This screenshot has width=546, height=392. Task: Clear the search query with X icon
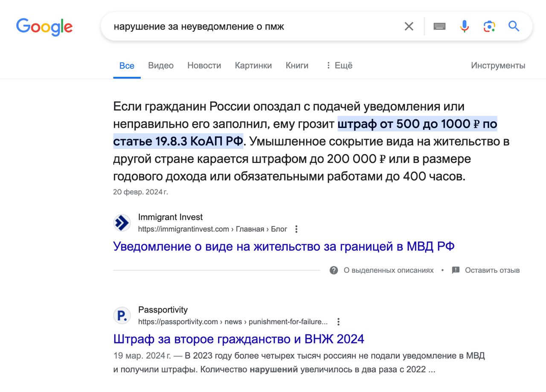click(409, 26)
